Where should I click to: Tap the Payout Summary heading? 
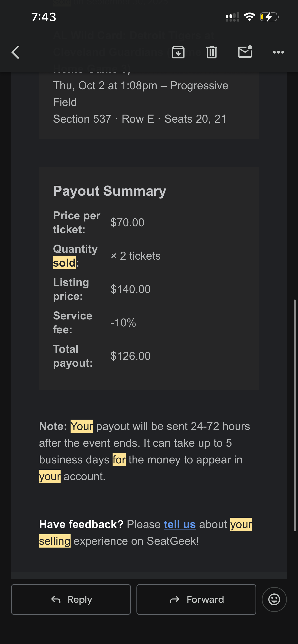point(110,191)
